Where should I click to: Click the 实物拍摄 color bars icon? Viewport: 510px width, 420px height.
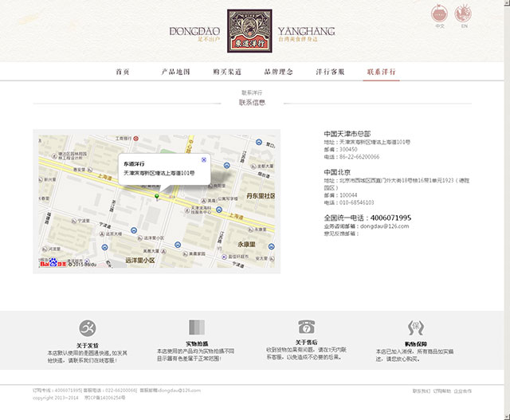196,328
